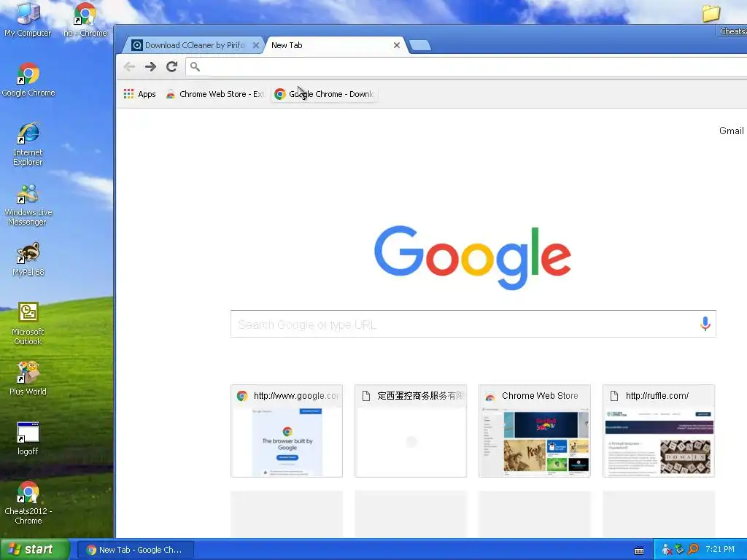Open Internet Explorer desktop icon
Viewport: 747px width, 560px height.
28,144
